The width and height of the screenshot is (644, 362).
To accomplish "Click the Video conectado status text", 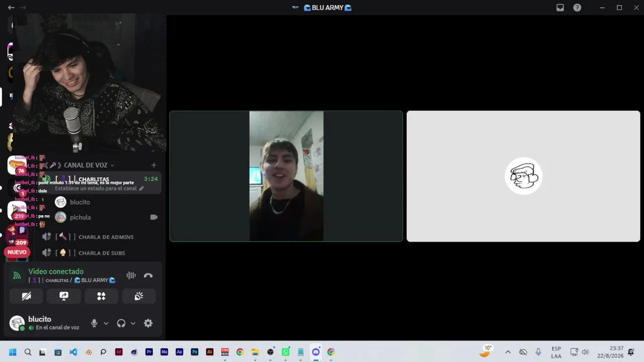I will 56,271.
